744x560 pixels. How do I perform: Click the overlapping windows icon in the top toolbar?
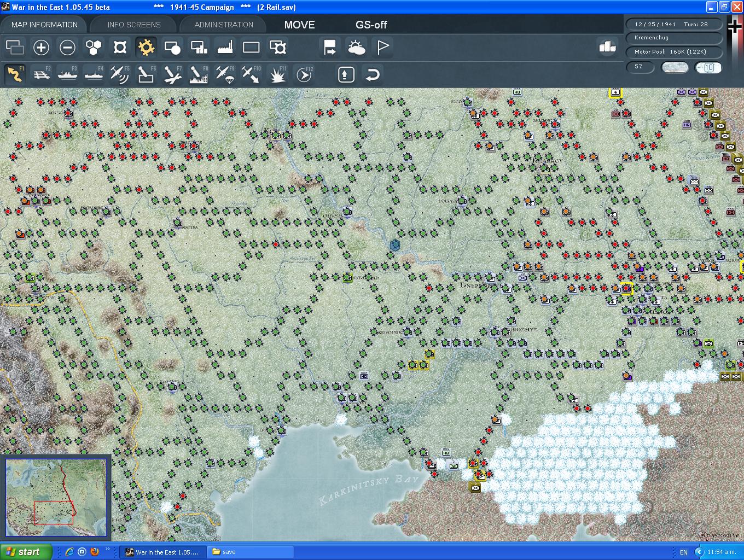15,48
